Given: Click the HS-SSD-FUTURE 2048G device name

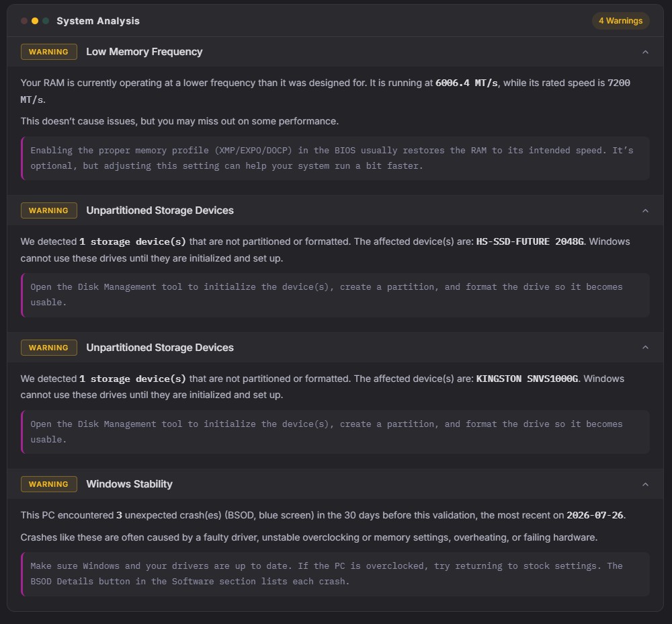Looking at the screenshot, I should pos(530,241).
